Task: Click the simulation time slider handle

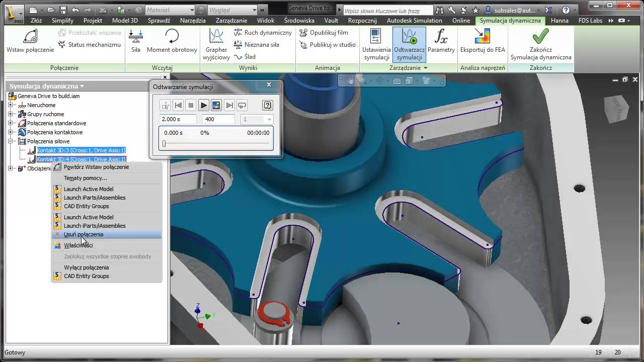Action: pyautogui.click(x=164, y=144)
